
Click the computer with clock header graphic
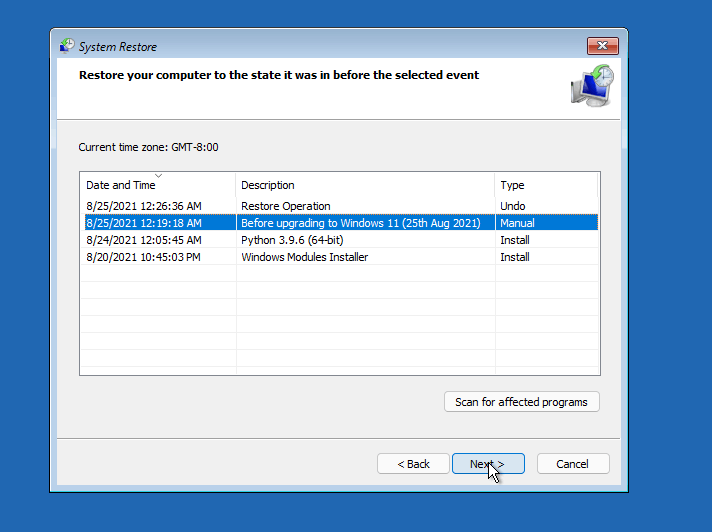point(592,86)
